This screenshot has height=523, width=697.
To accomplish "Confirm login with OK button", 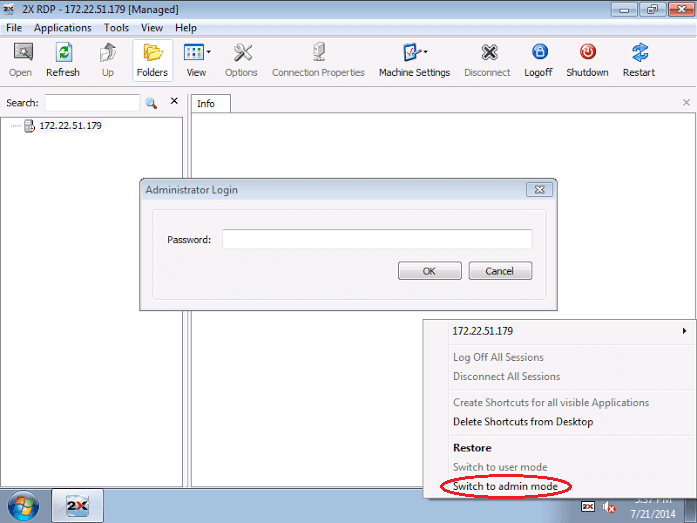I will click(429, 271).
